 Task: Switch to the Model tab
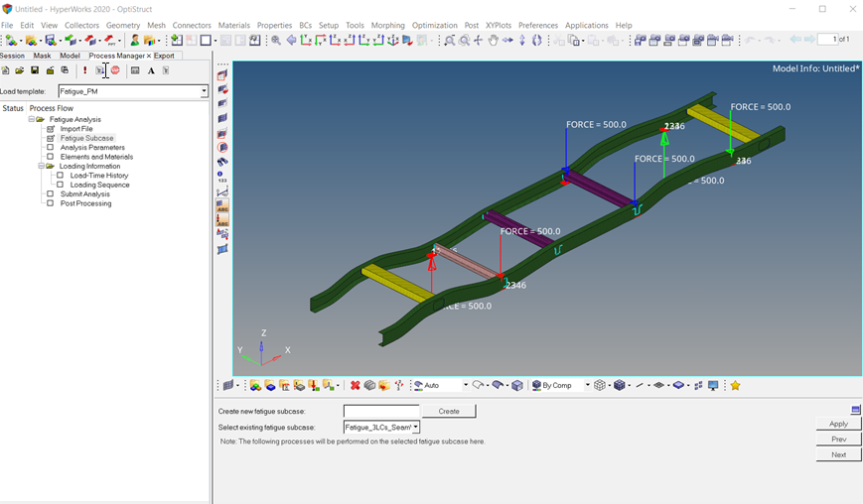click(x=70, y=56)
